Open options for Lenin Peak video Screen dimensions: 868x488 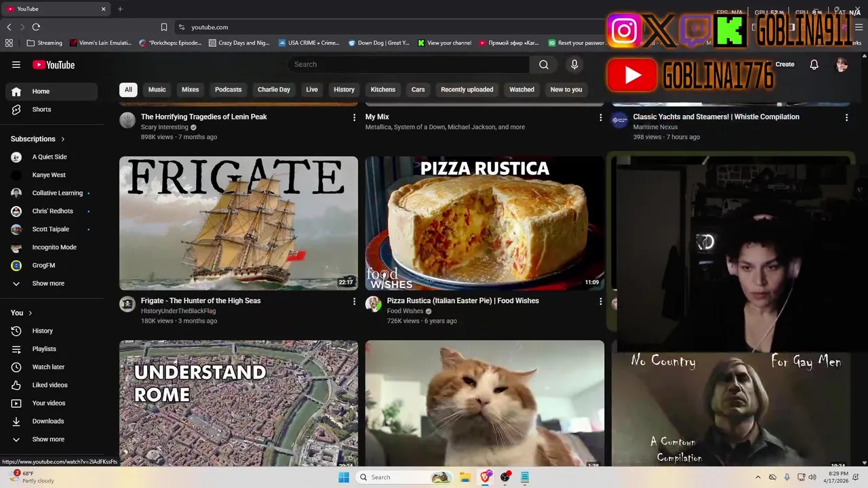354,117
